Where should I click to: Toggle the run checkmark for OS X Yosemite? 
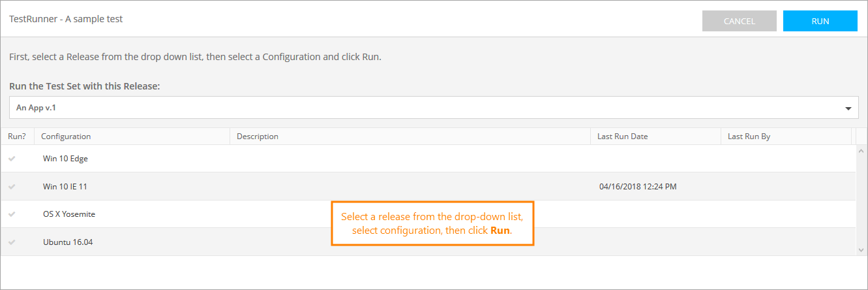pyautogui.click(x=12, y=214)
